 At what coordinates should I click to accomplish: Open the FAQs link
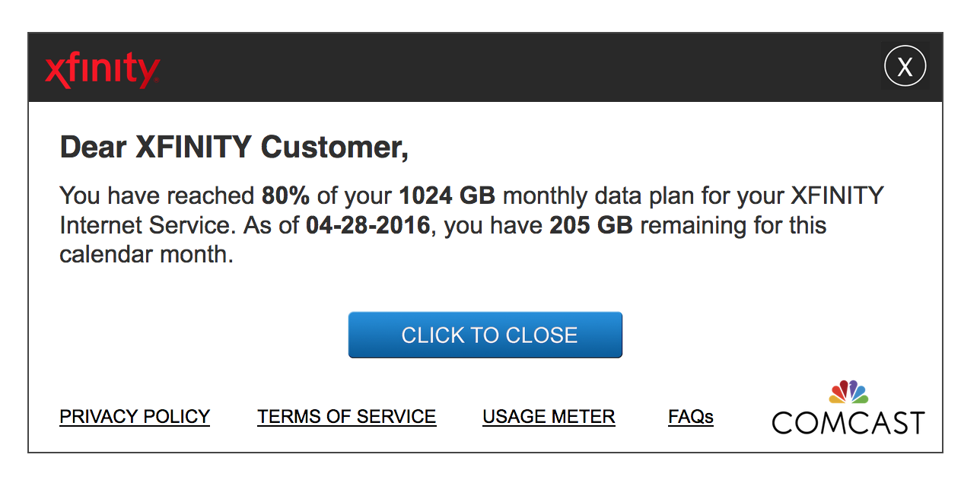(690, 417)
